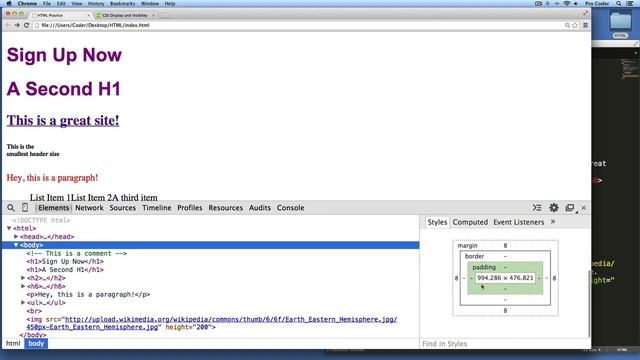Image resolution: width=640 pixels, height=360 pixels.
Task: Open the View menu
Action: (77, 3)
